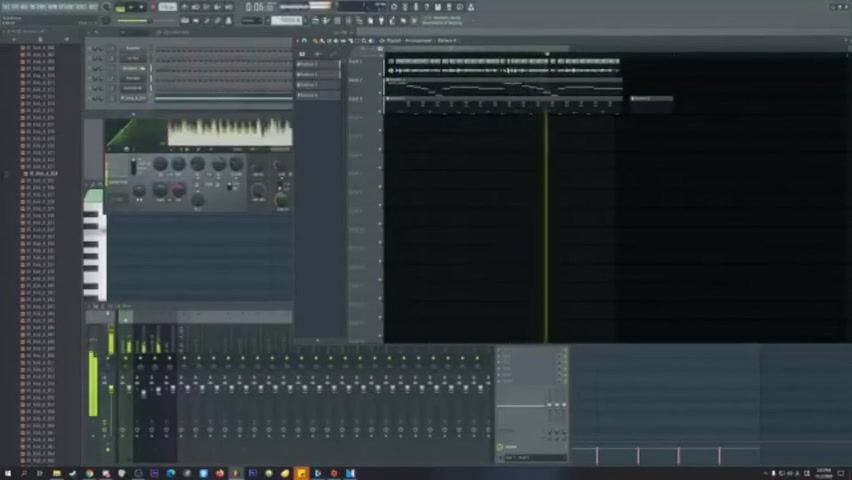
Task: Click the Track 1 header in playlist
Action: [363, 65]
